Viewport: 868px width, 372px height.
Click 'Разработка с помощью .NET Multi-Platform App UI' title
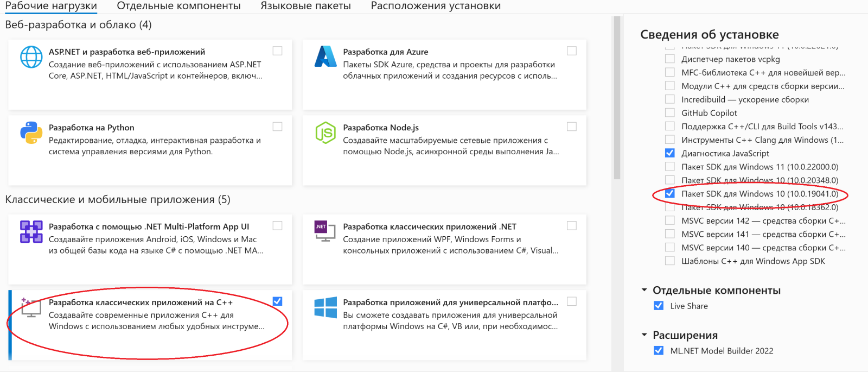click(149, 226)
